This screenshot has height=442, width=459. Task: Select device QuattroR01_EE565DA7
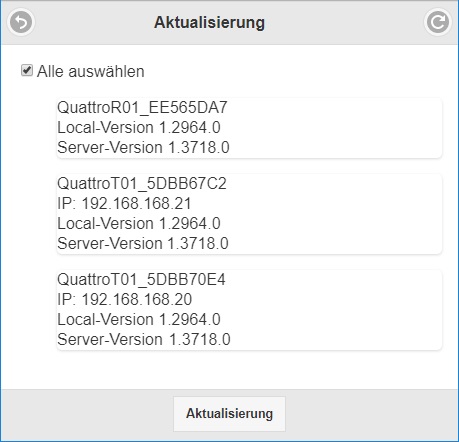click(249, 128)
